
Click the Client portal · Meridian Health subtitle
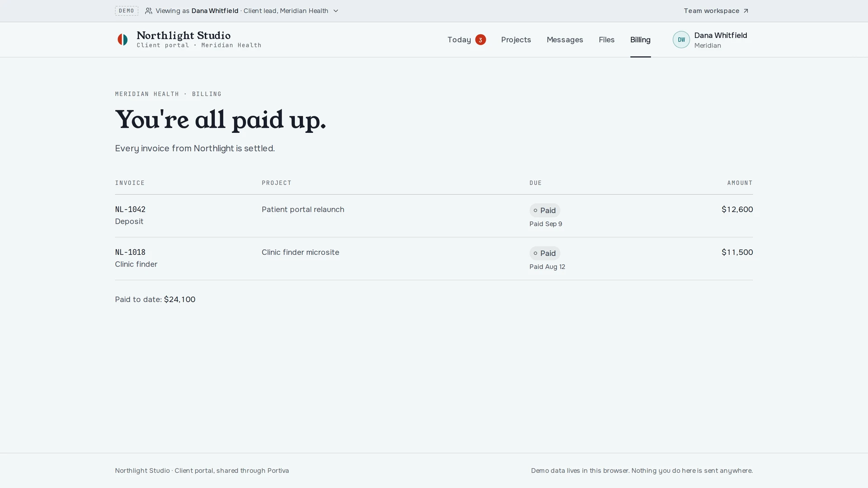click(x=199, y=45)
